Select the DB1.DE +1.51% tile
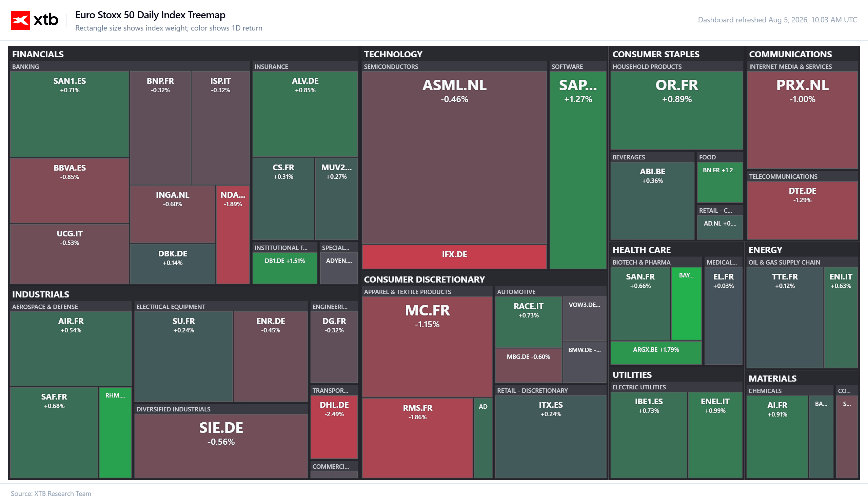Viewport: 868px width, 502px height. [x=284, y=268]
